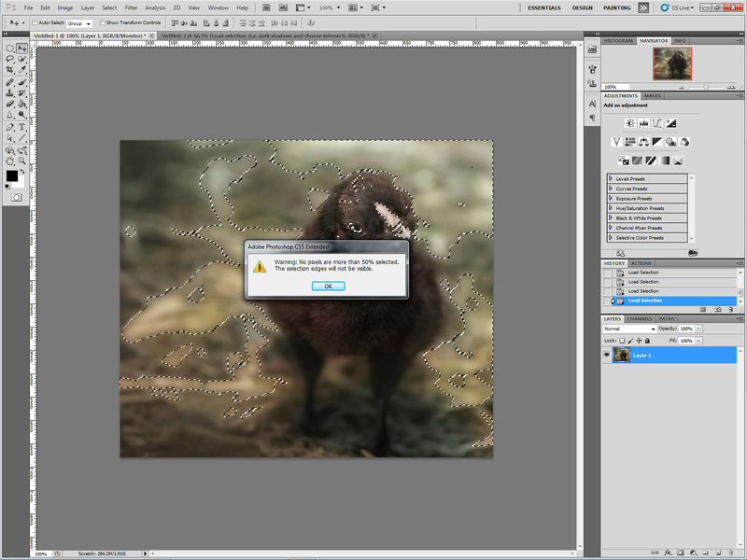The image size is (747, 560).
Task: Open the Auto-Select Group dropdown
Action: pos(79,23)
